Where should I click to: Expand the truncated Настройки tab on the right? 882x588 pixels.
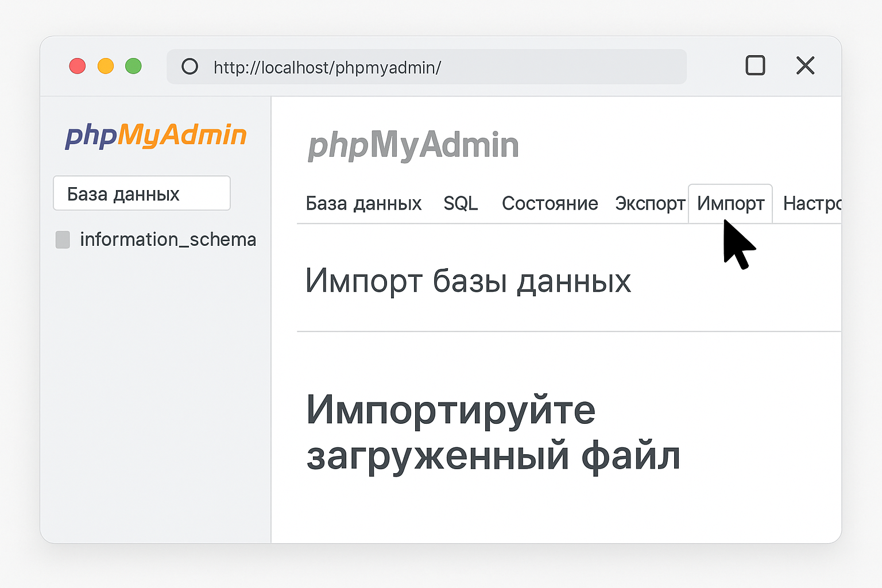[x=813, y=203]
